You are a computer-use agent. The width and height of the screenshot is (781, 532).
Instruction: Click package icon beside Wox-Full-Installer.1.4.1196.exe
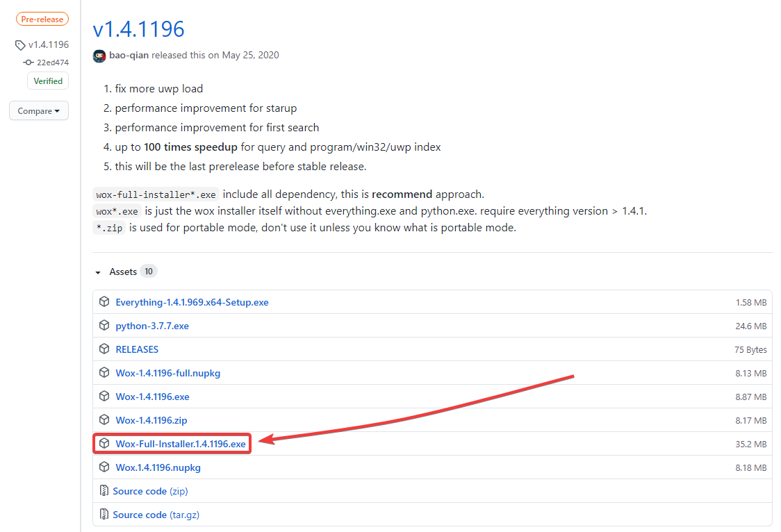(104, 443)
